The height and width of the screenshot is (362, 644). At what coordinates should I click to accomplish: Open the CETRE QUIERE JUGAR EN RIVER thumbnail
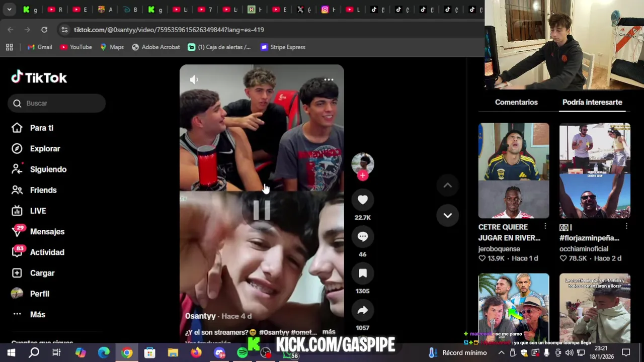pyautogui.click(x=514, y=170)
